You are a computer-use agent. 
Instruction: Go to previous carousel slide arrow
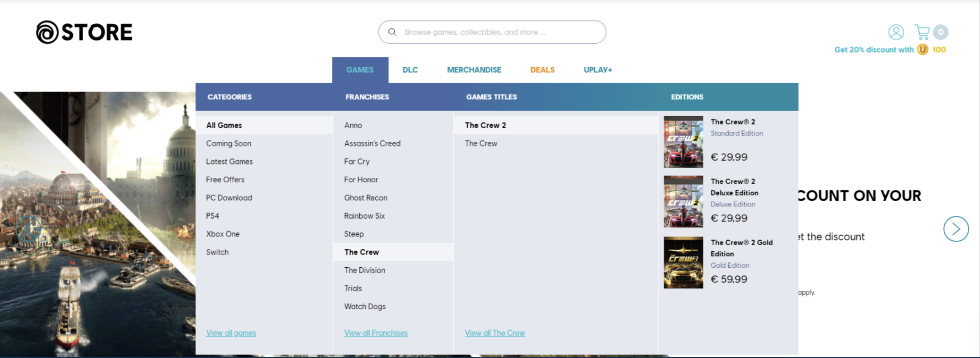[x=29, y=229]
